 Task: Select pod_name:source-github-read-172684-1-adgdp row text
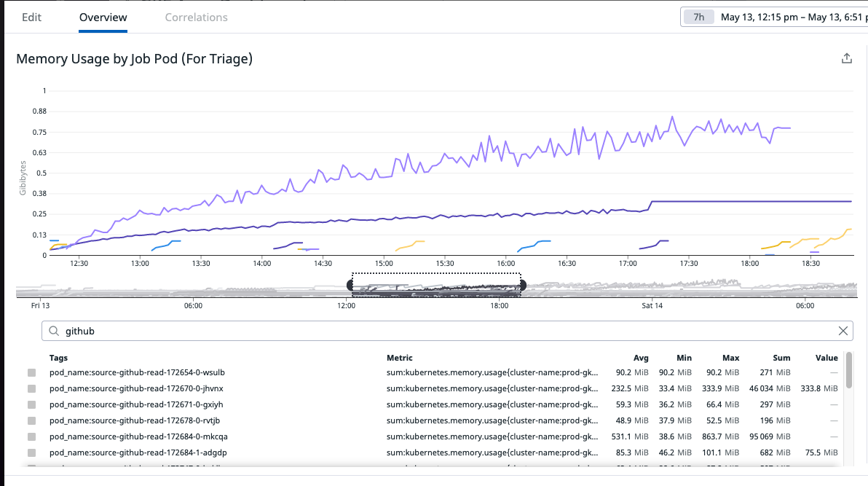click(138, 452)
